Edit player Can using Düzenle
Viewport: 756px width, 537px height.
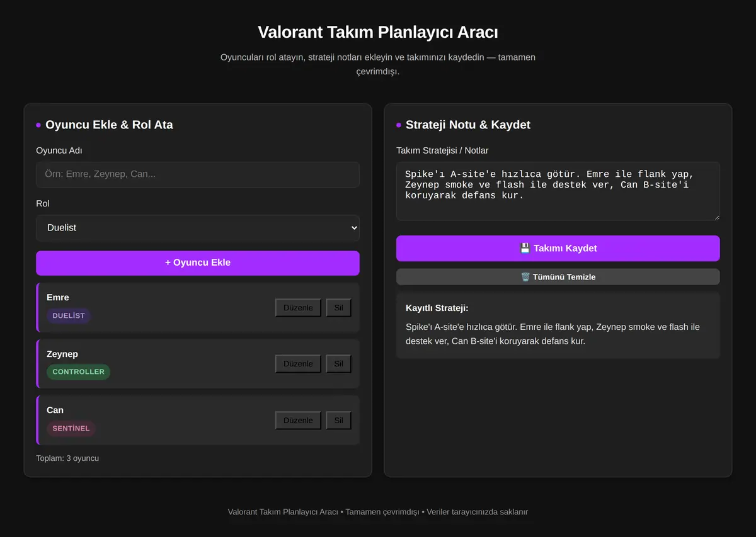click(298, 420)
